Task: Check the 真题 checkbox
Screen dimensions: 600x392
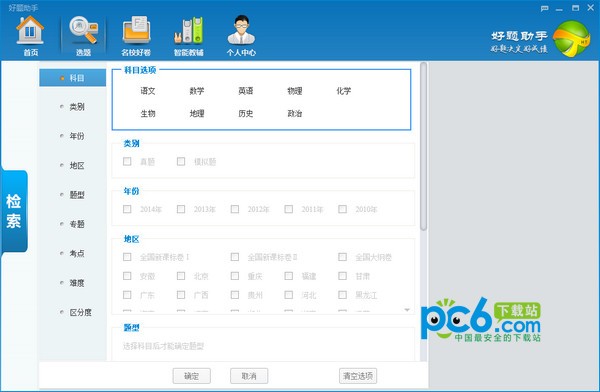Action: [x=127, y=162]
